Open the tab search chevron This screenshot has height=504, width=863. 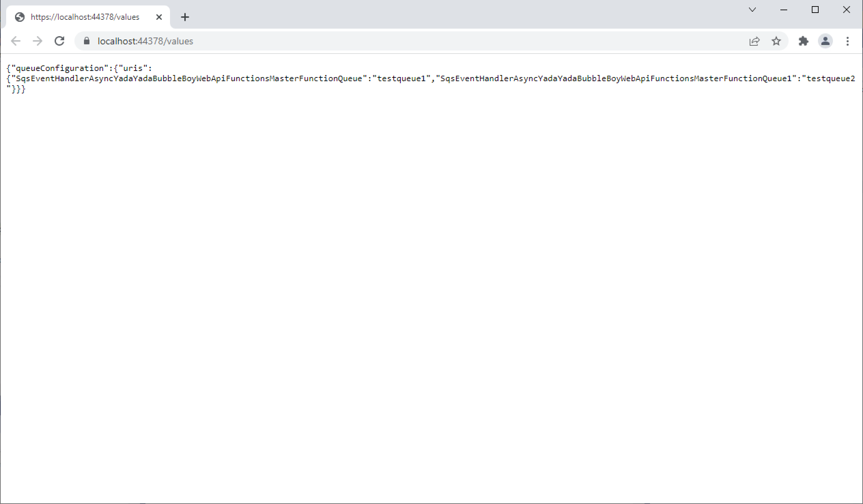[x=752, y=10]
